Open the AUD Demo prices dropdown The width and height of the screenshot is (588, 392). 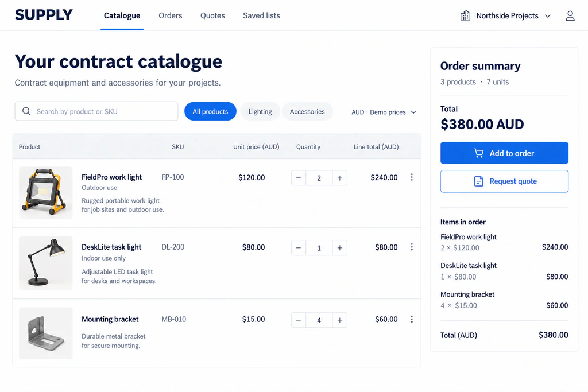(x=384, y=112)
